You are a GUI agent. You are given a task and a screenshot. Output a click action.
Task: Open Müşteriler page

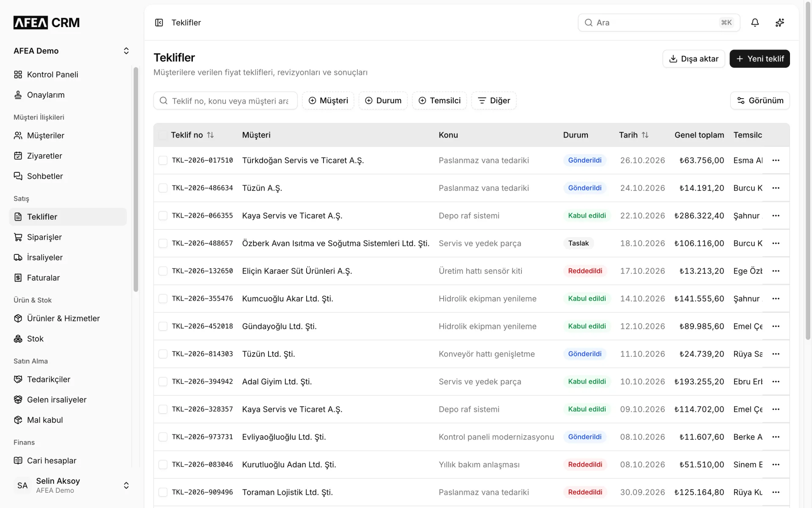click(x=68, y=135)
